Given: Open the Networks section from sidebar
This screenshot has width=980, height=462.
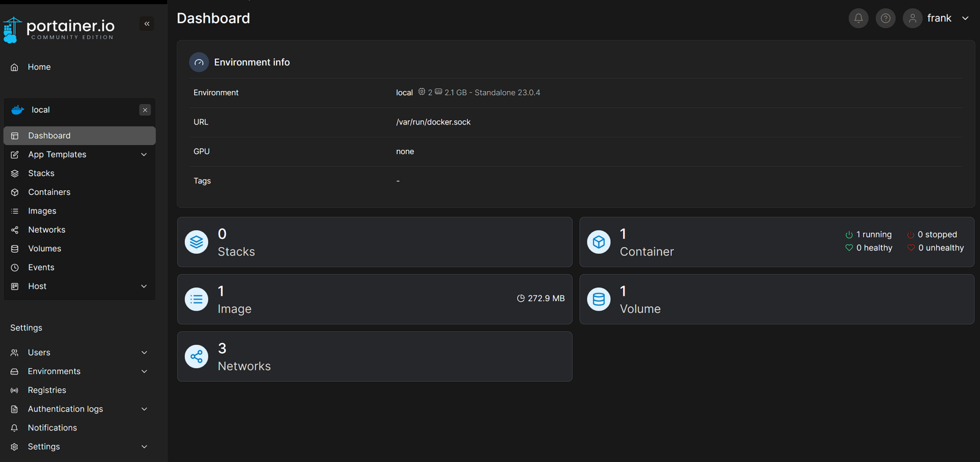Looking at the screenshot, I should 46,229.
